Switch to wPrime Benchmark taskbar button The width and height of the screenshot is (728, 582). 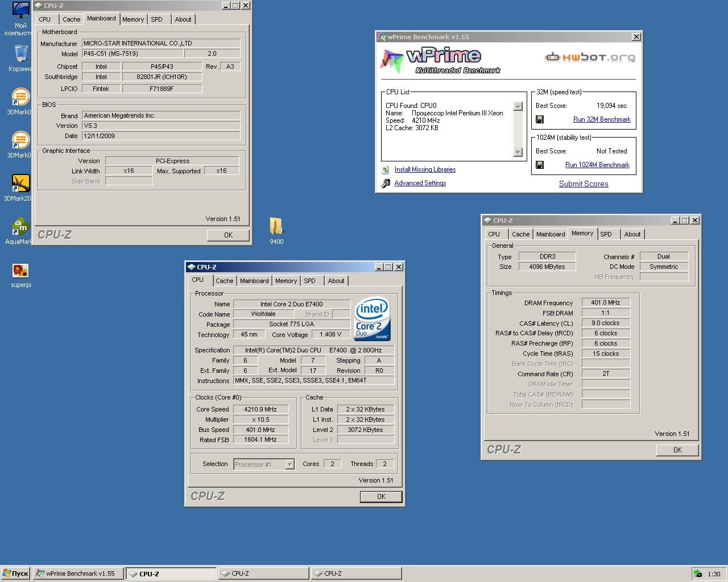[x=78, y=573]
